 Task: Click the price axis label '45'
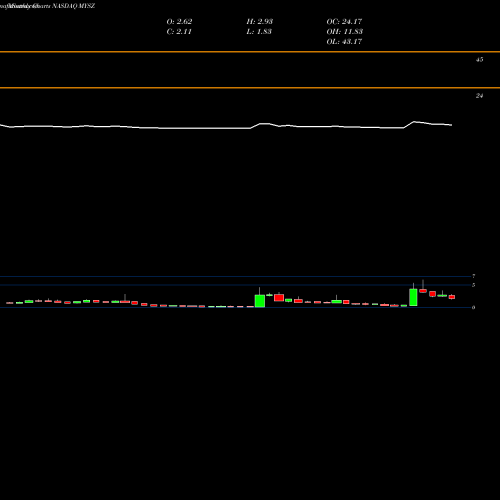[x=479, y=60]
